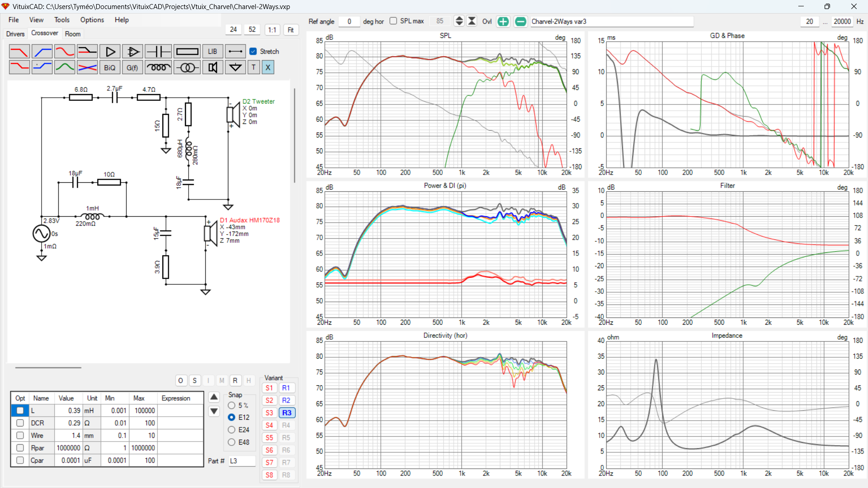Open the File menu
Viewport: 868px width, 488px height.
click(x=14, y=20)
